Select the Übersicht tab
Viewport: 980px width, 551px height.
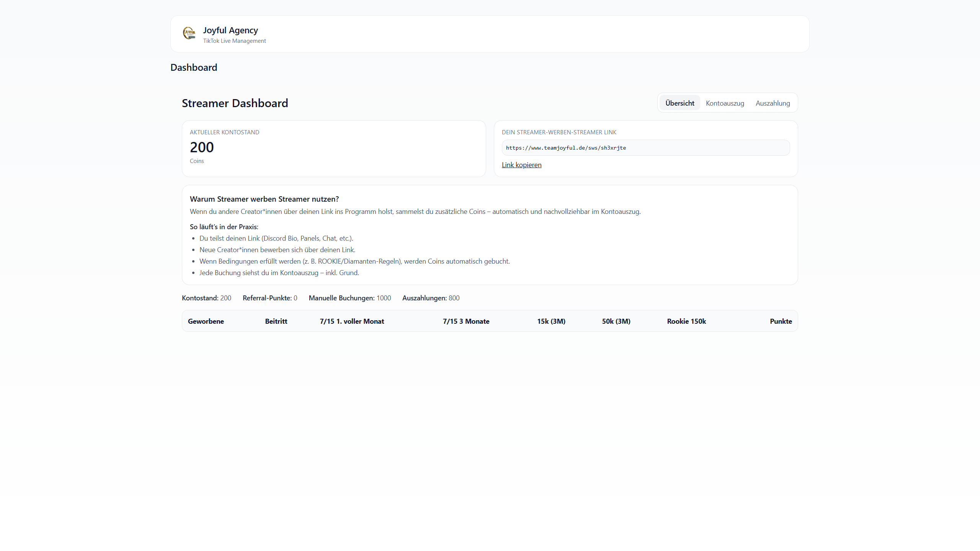tap(679, 103)
